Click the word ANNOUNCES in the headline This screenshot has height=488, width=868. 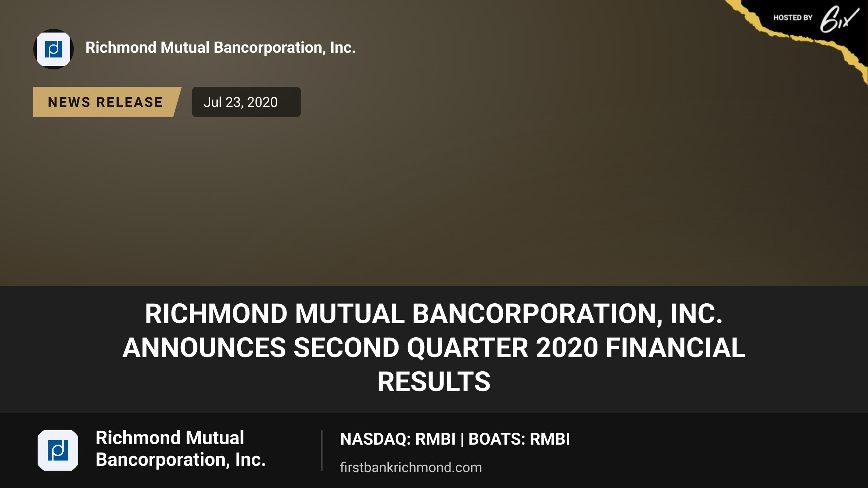click(x=204, y=348)
